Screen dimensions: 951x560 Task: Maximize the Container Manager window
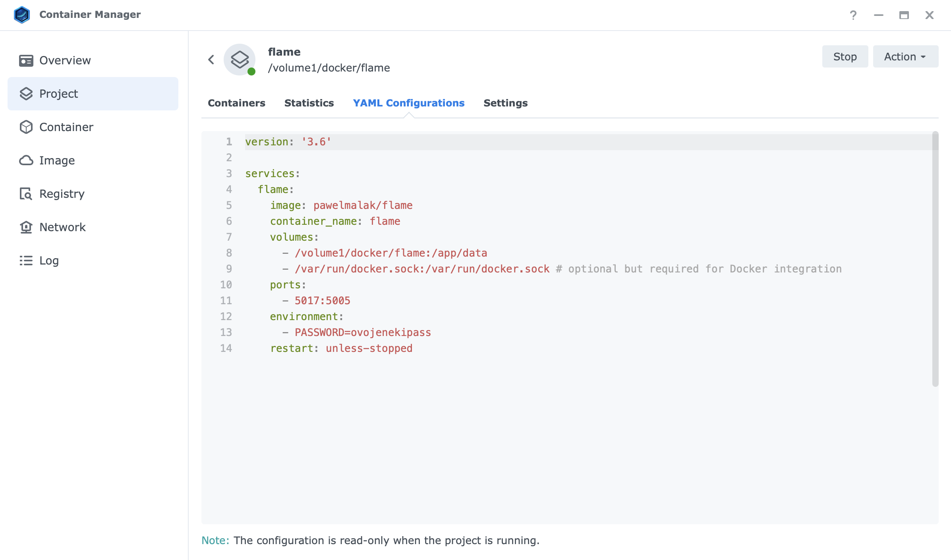click(x=904, y=15)
